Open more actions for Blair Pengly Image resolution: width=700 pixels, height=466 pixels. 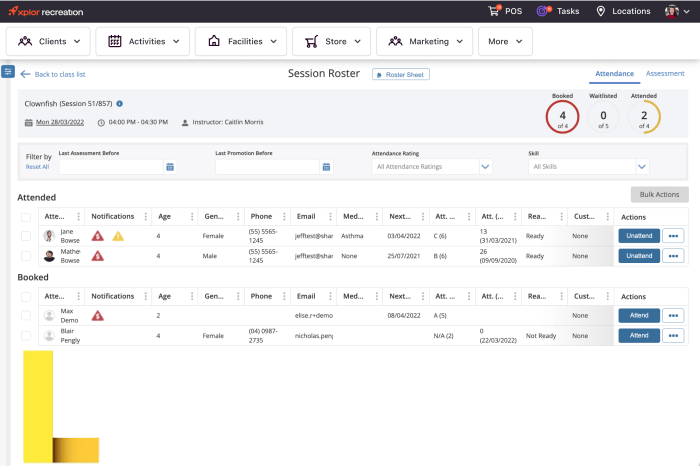[673, 335]
